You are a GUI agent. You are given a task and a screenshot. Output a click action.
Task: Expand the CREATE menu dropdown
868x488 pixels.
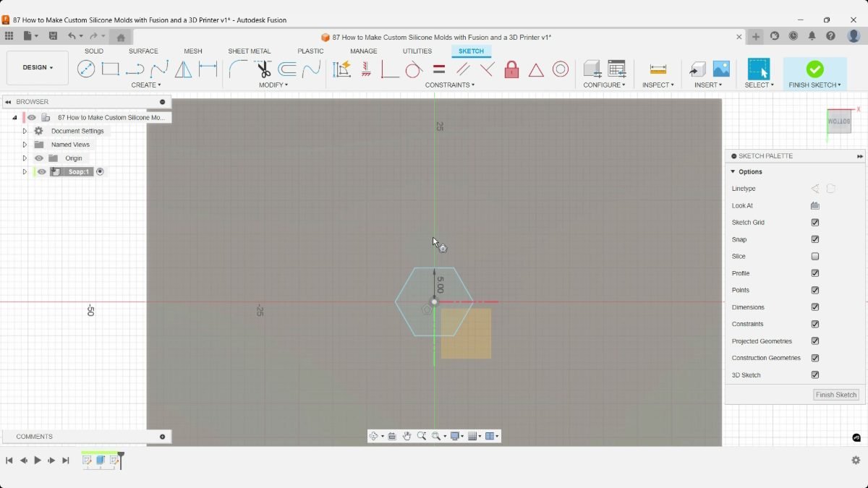pos(146,85)
